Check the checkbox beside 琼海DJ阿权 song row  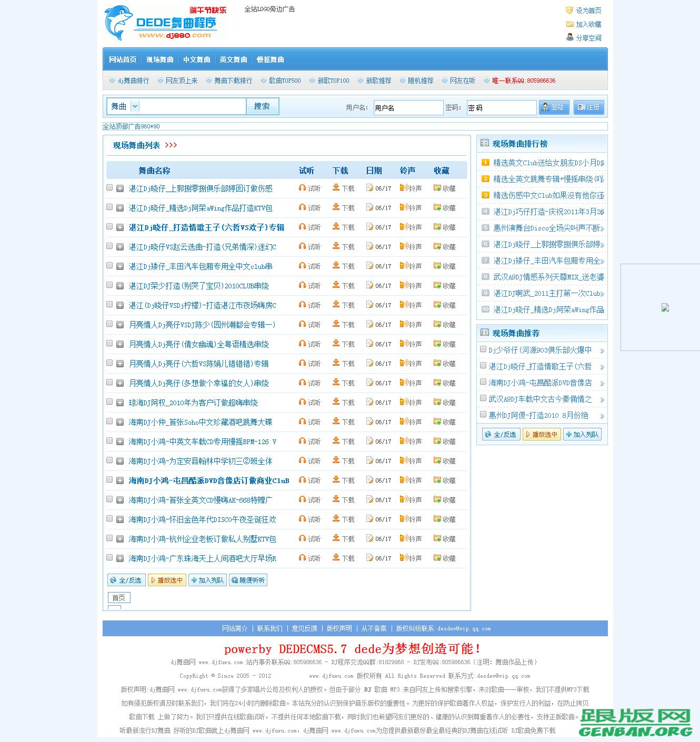click(109, 402)
